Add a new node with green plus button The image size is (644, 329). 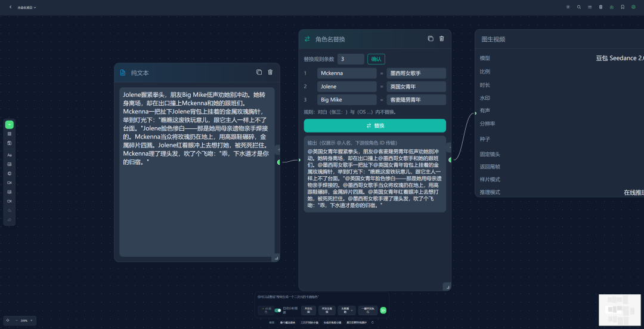click(10, 125)
